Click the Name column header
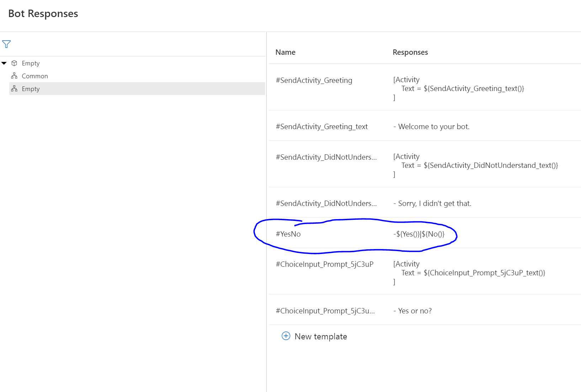 (285, 52)
